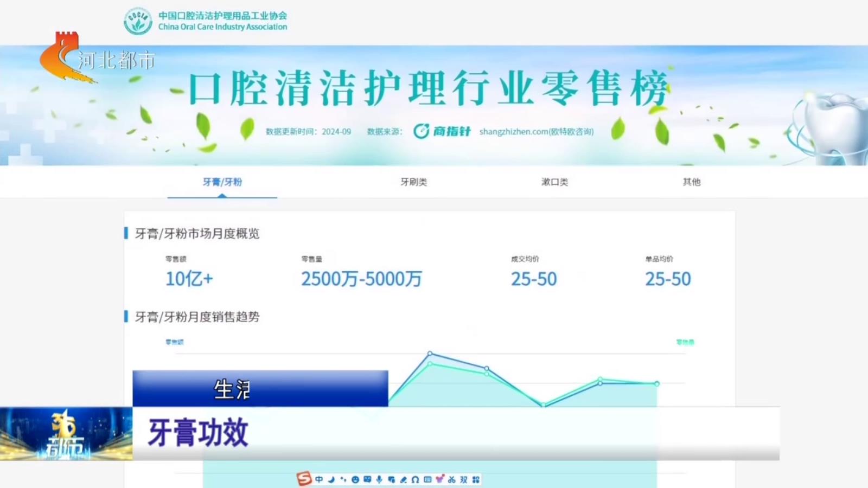This screenshot has height=488, width=868.
Task: Open the shangzhizhen.com source link
Action: [536, 132]
